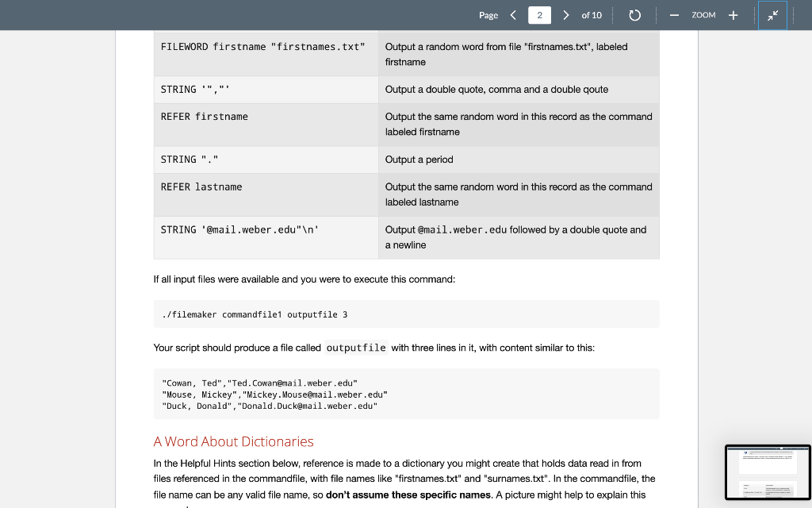Exit fullscreen via the collapse-arrows icon
The height and width of the screenshot is (508, 812).
tap(772, 14)
